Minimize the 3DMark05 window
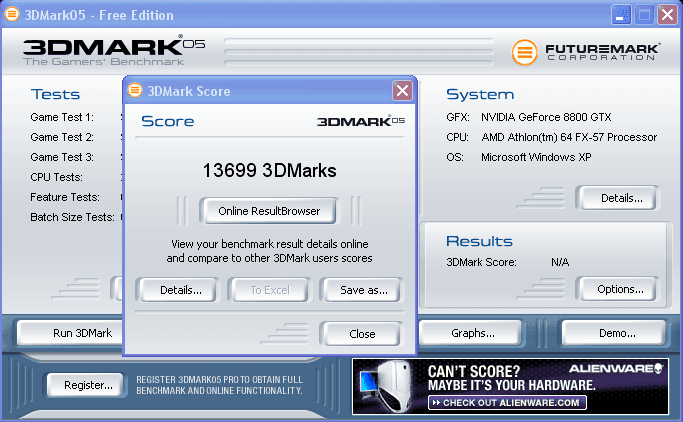The height and width of the screenshot is (422, 683). pos(621,15)
